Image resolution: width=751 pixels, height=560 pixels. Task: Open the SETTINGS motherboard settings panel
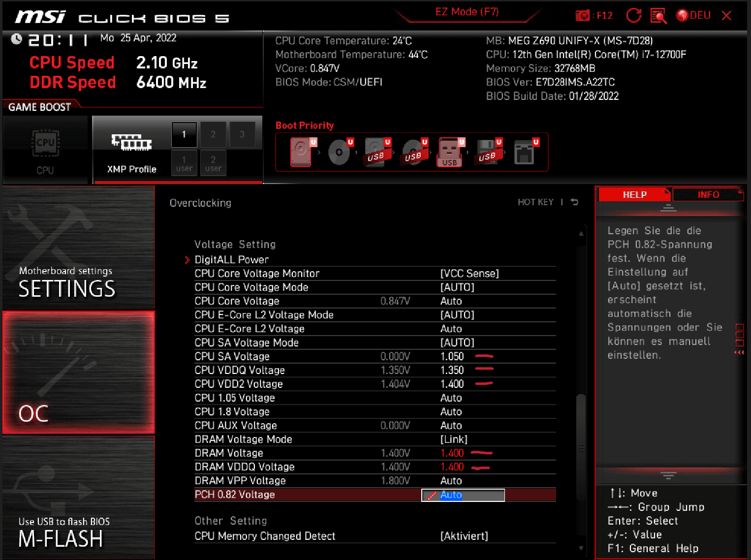coord(79,248)
